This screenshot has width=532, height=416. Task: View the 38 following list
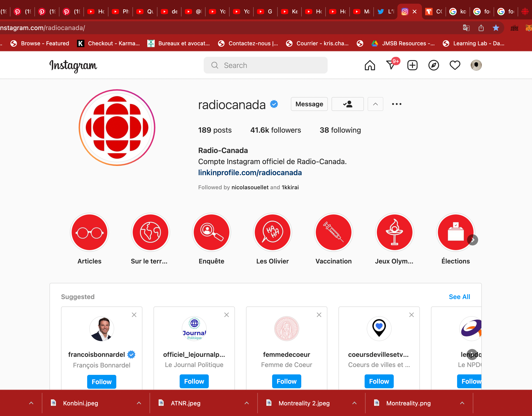tap(340, 130)
